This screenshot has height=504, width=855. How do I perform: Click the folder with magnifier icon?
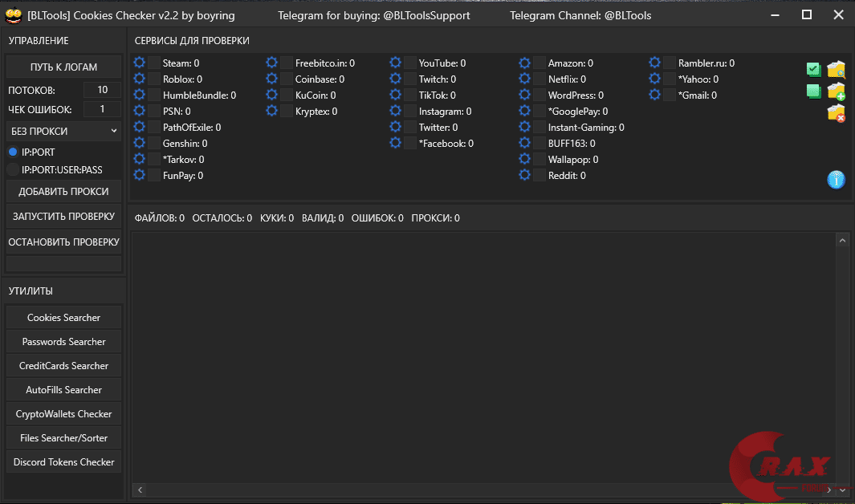[836, 69]
